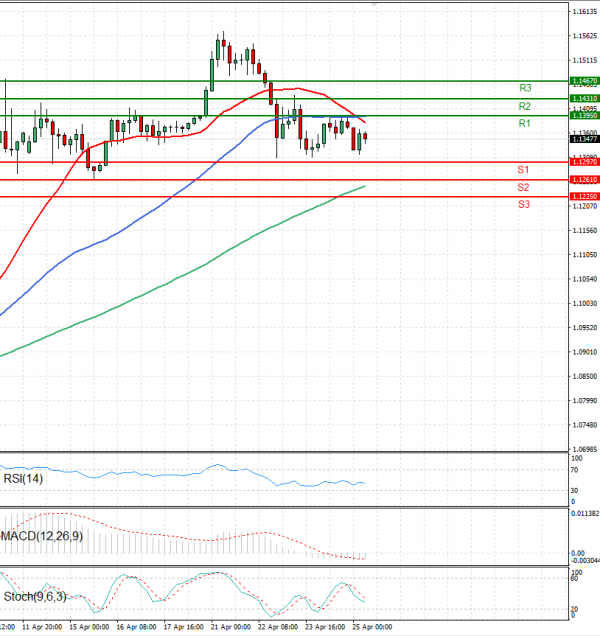Viewport: 600px width, 636px height.
Task: Click the 1.11560 price axis value
Action: pos(585,230)
